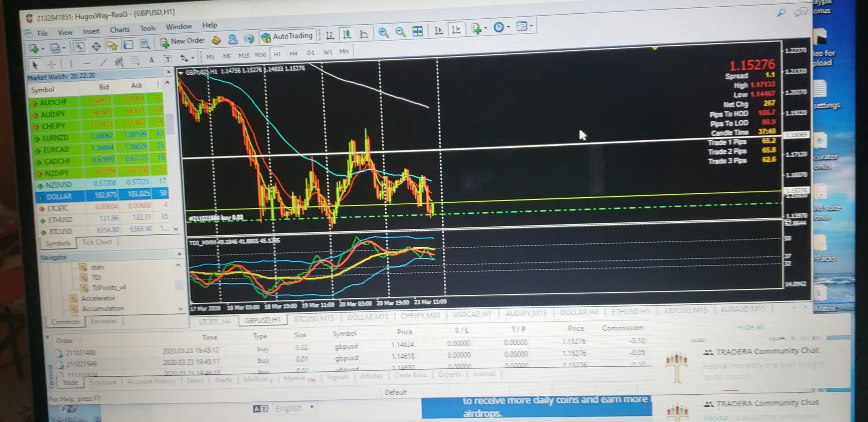Select the text 'A' drawing tool
The height and width of the screenshot is (422, 868).
151,60
